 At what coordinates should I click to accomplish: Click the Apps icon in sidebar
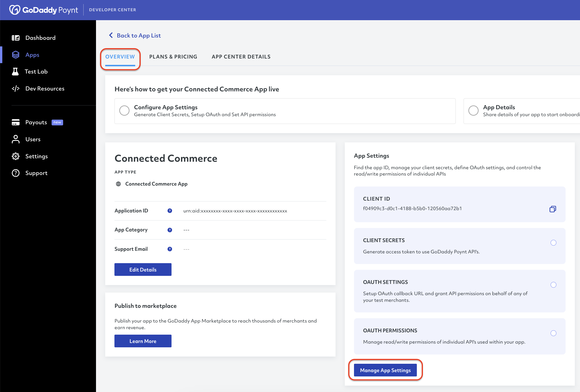coord(15,54)
